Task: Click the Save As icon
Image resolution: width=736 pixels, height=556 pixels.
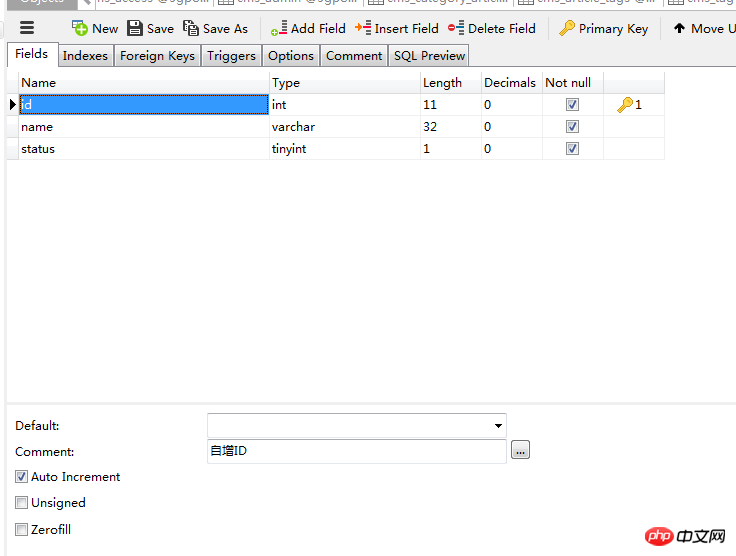Action: (x=191, y=28)
